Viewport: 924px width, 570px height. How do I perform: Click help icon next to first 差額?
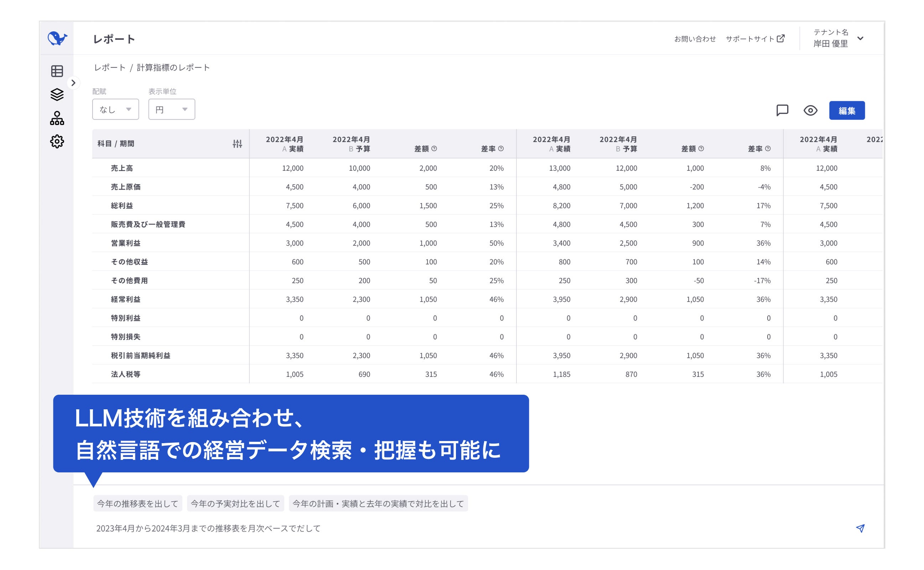point(435,149)
